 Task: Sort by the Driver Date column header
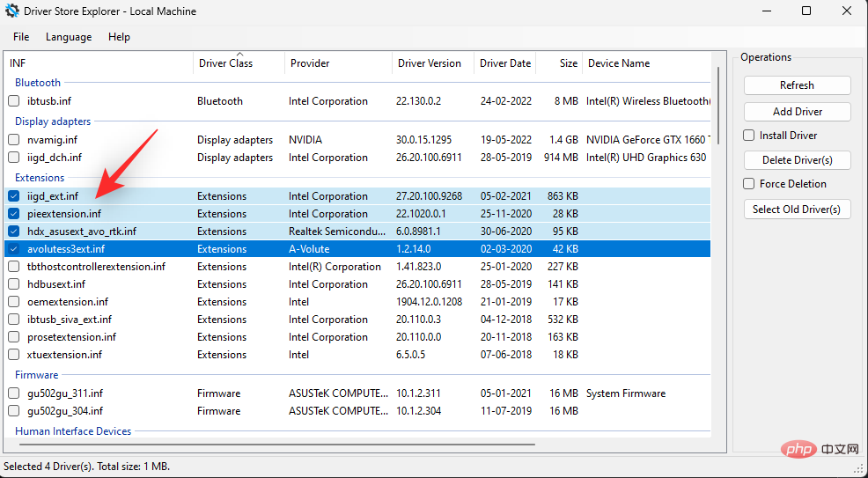click(x=504, y=63)
